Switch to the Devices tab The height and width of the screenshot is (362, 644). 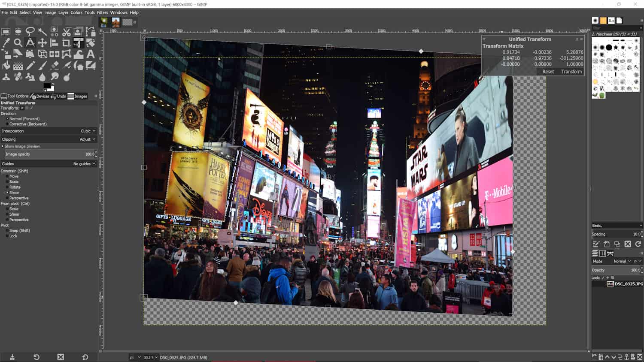tap(39, 96)
